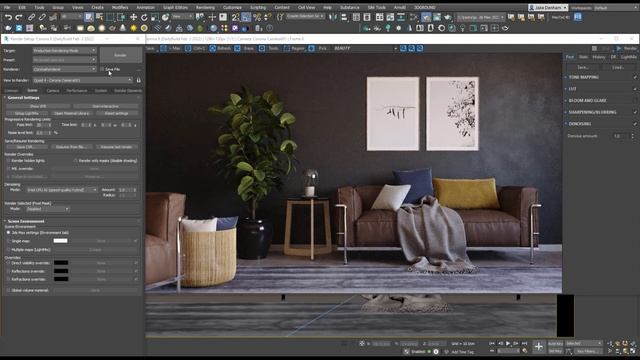Open the Graph Editors menu
640x360 pixels.
pyautogui.click(x=176, y=7)
